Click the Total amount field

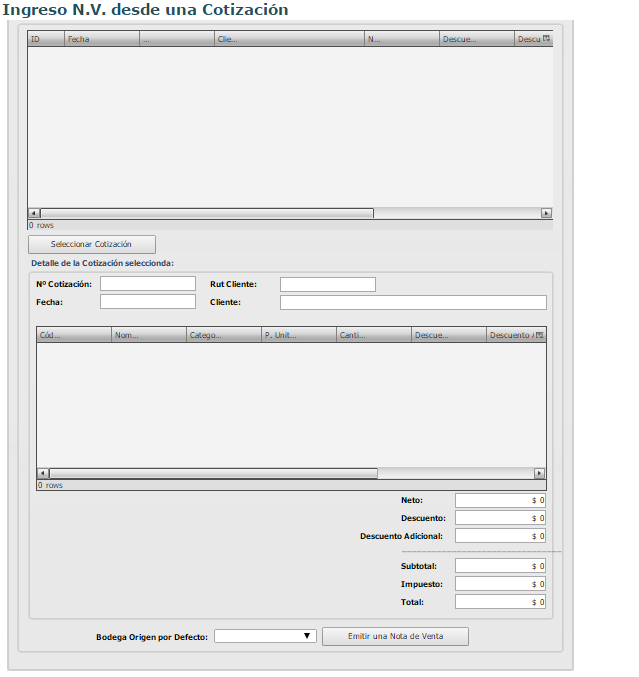[500, 602]
